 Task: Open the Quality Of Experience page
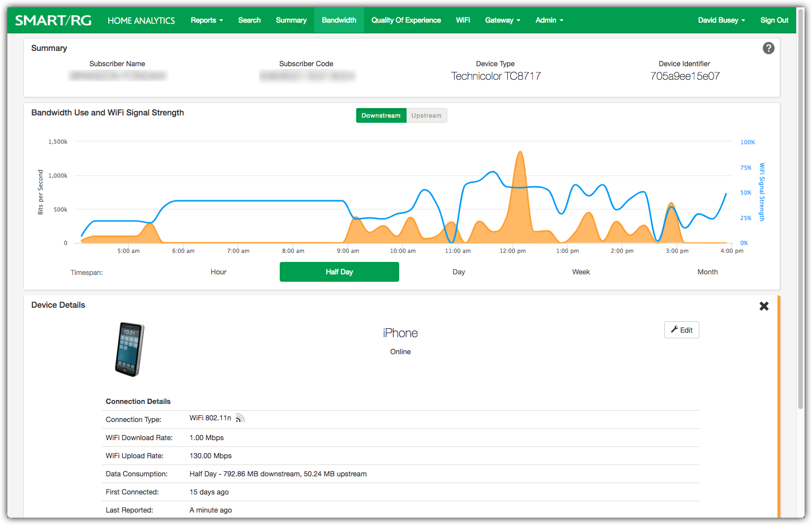coord(405,20)
